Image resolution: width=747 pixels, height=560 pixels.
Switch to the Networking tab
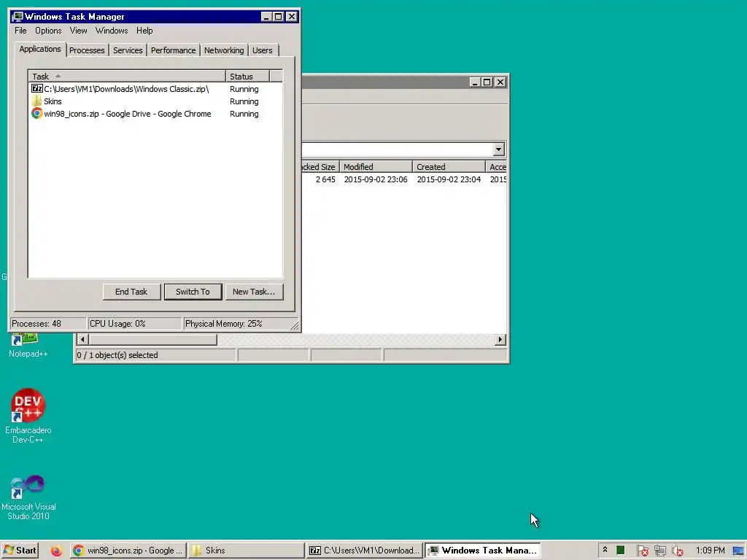tap(224, 50)
